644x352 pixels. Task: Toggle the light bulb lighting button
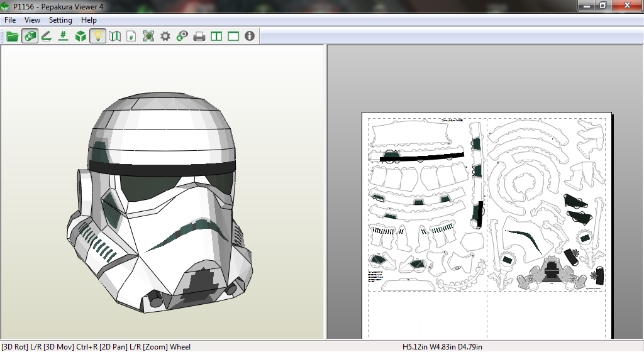(97, 36)
